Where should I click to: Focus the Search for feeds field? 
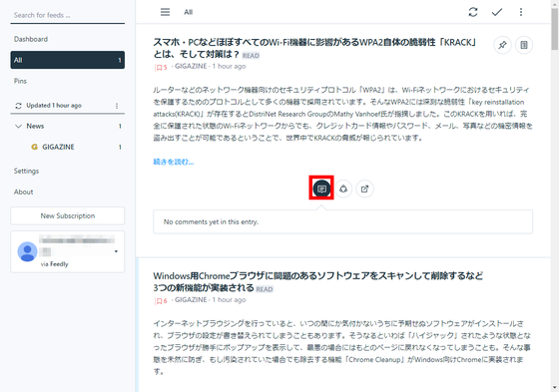point(68,15)
